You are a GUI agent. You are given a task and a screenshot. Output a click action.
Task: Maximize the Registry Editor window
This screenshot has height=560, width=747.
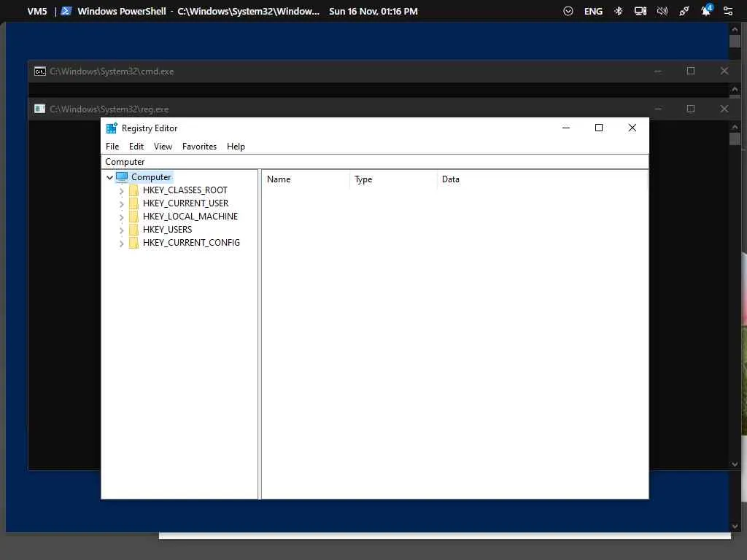coord(599,128)
